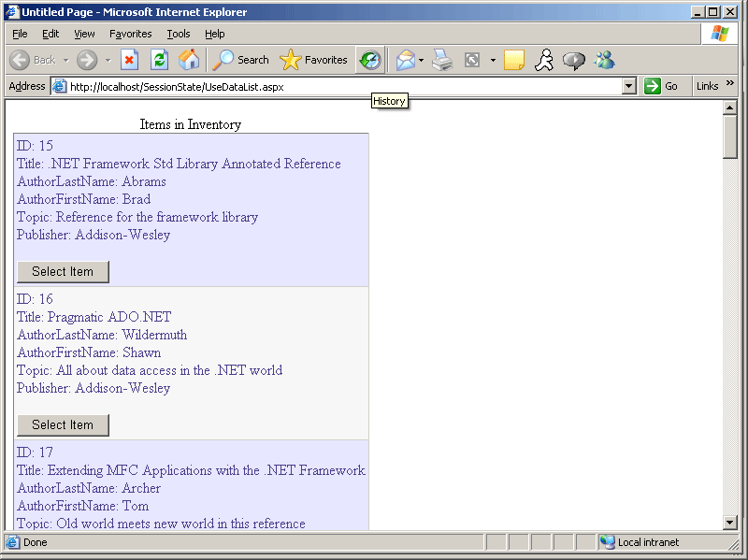748x560 pixels.
Task: Expand the Address bar dropdown arrow
Action: [628, 86]
